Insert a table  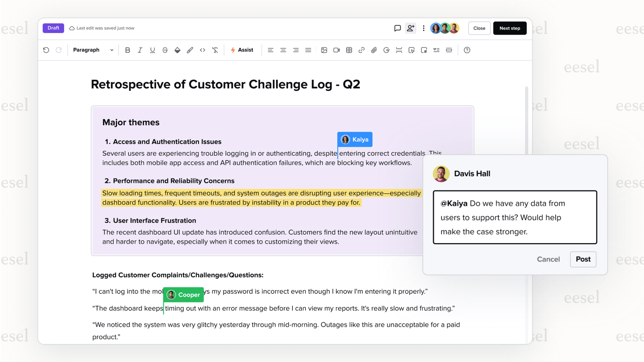pos(349,50)
